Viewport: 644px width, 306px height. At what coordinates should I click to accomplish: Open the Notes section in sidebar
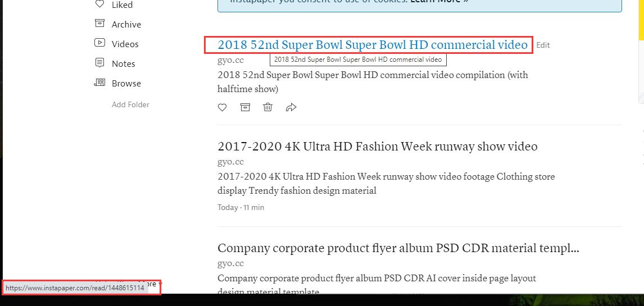(123, 64)
